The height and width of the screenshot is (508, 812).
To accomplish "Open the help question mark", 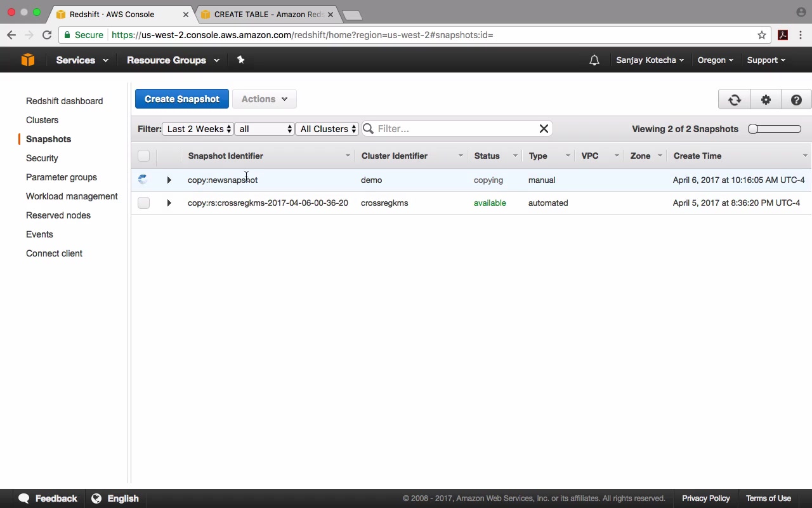I will tap(797, 100).
